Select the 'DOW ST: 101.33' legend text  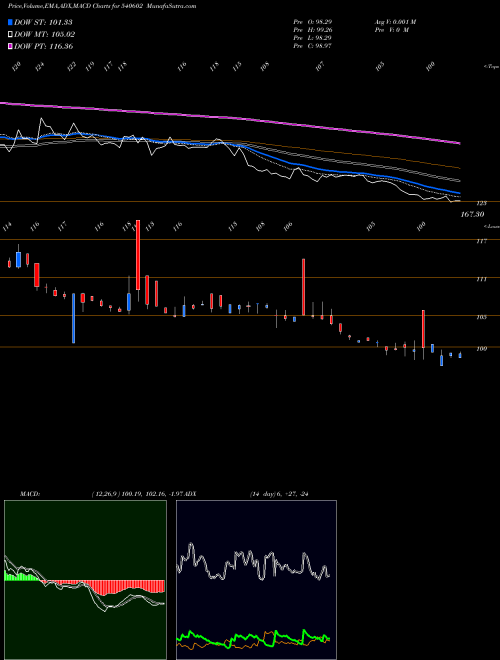(44, 22)
